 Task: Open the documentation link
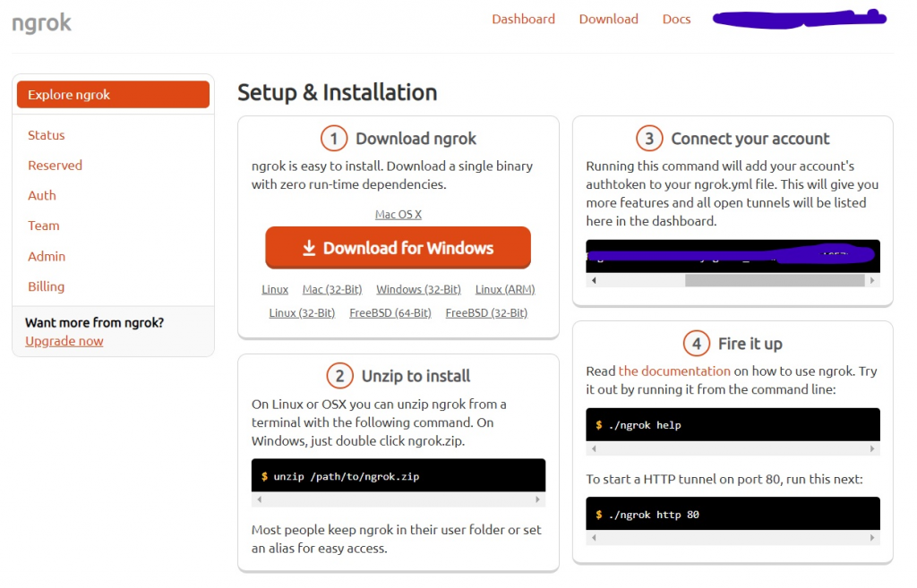point(674,371)
